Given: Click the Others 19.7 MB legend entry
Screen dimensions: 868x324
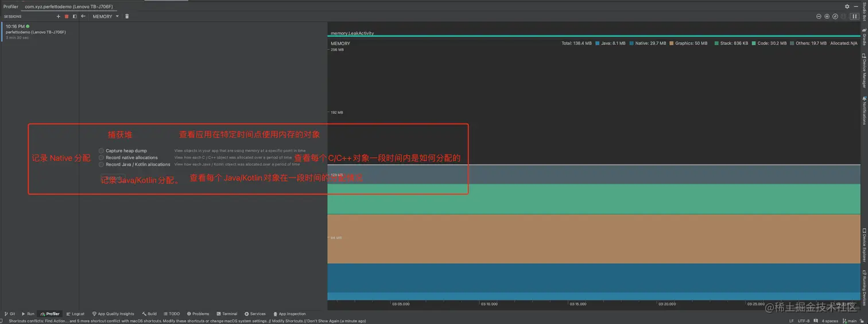Looking at the screenshot, I should [808, 43].
